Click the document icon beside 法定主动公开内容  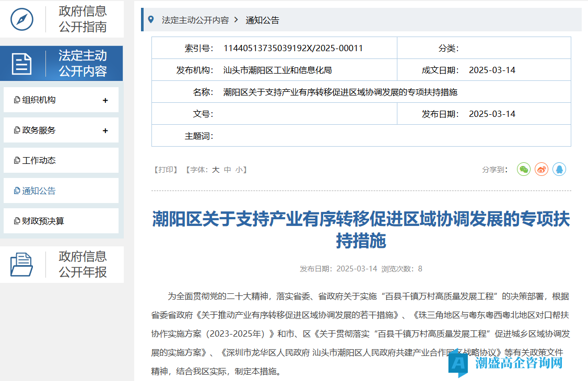point(22,64)
